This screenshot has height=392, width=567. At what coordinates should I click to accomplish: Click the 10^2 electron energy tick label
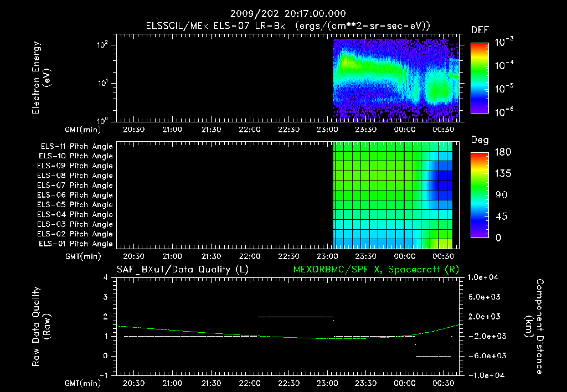102,45
